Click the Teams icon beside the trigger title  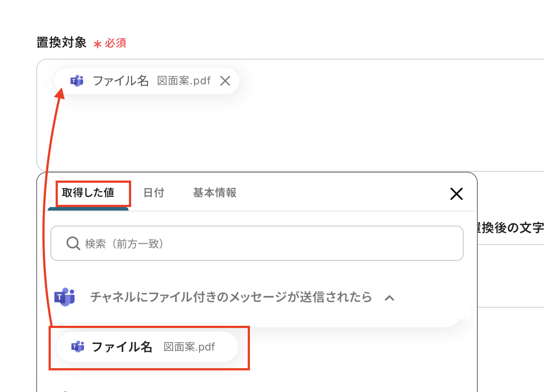click(x=64, y=297)
